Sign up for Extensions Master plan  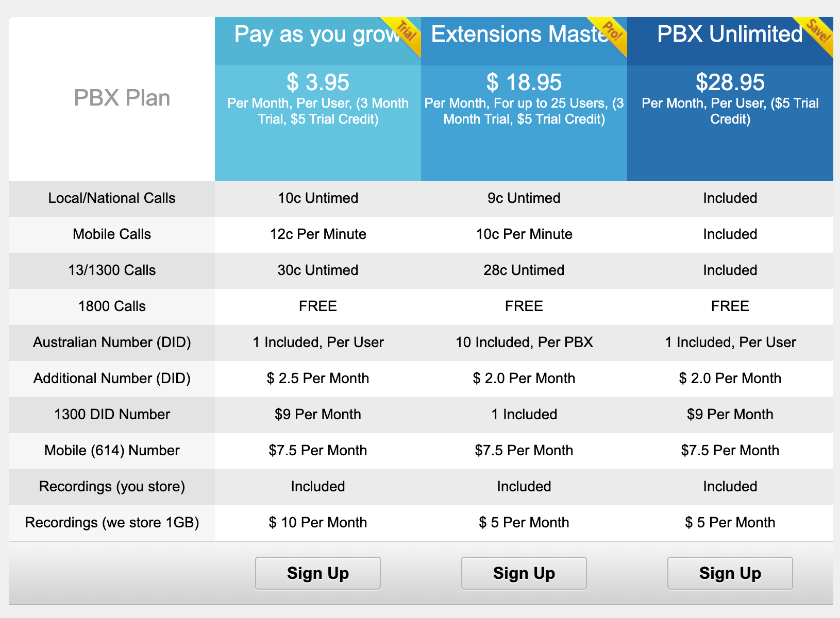pos(524,573)
